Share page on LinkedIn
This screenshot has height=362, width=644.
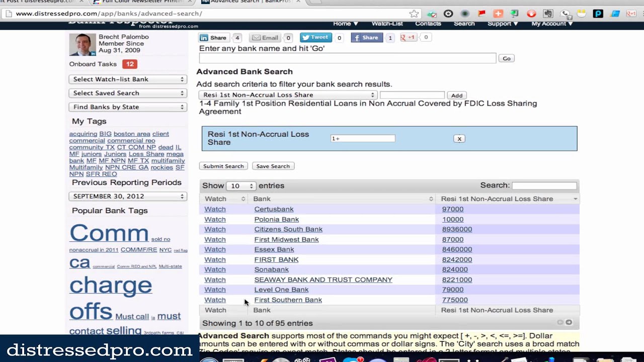tap(214, 38)
